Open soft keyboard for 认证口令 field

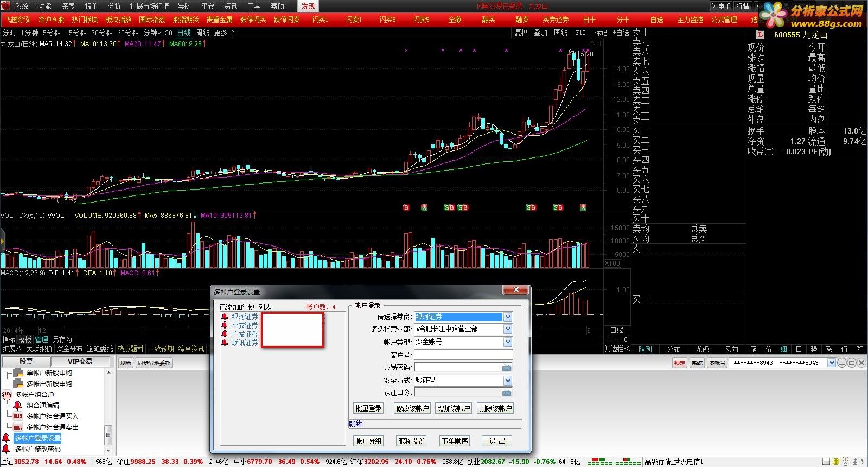(507, 393)
